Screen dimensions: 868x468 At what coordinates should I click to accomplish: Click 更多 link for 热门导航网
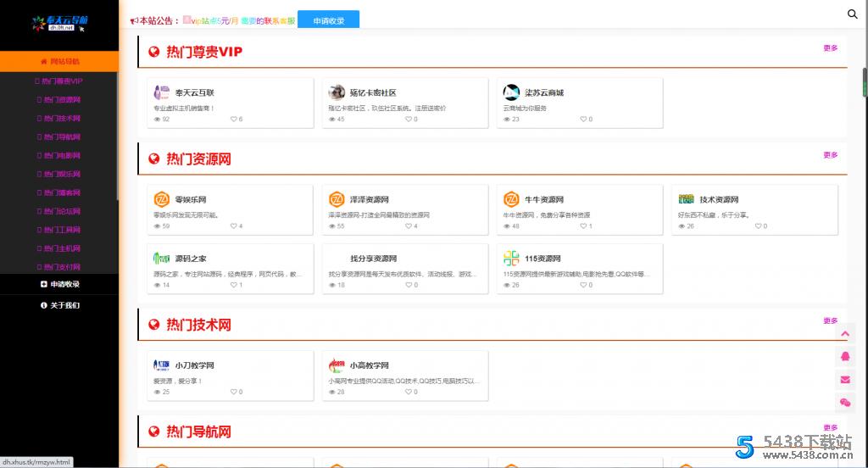pos(831,427)
